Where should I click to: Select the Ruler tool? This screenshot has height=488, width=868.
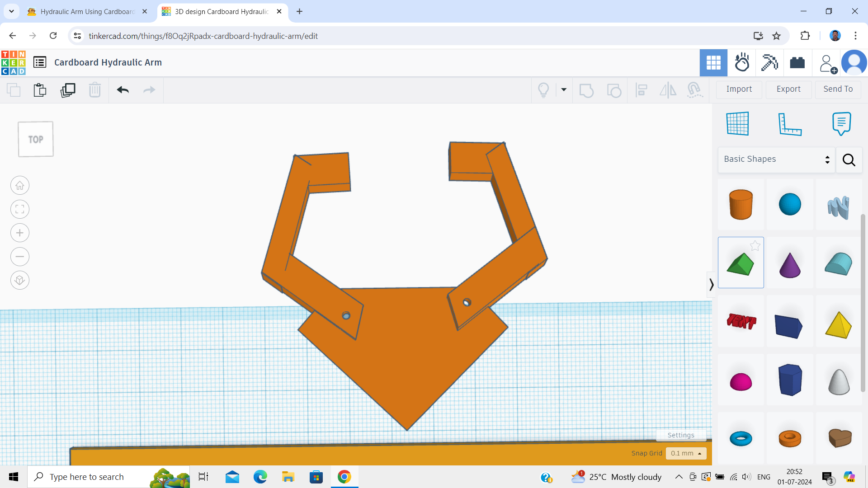click(x=790, y=124)
